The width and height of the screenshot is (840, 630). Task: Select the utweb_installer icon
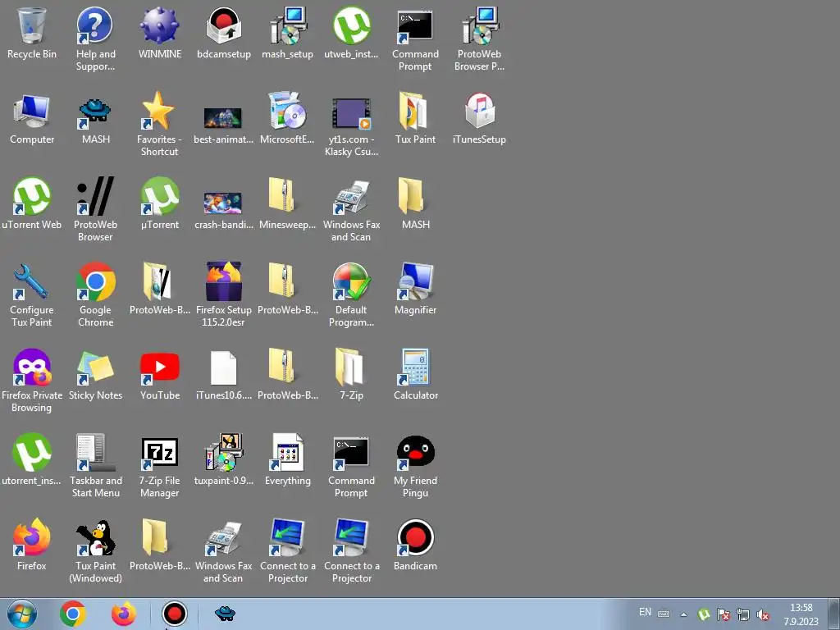pos(351,25)
